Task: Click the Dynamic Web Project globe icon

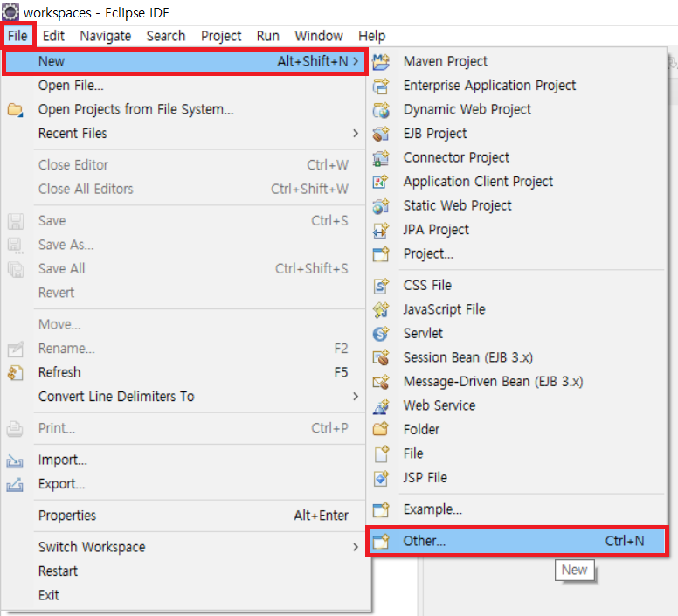Action: [381, 110]
